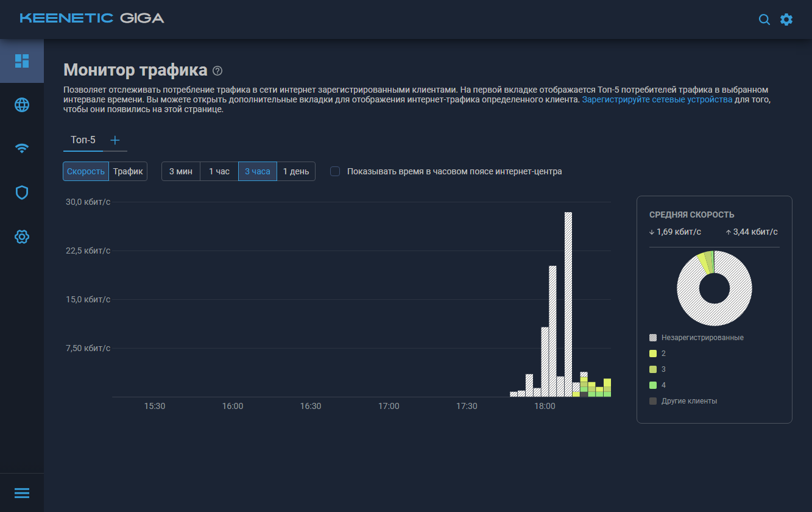The height and width of the screenshot is (512, 812).
Task: Open the Internet globe section
Action: tap(22, 105)
